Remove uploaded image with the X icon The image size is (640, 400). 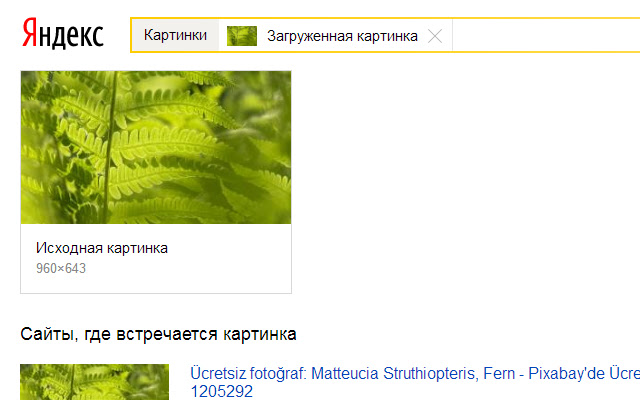point(435,36)
